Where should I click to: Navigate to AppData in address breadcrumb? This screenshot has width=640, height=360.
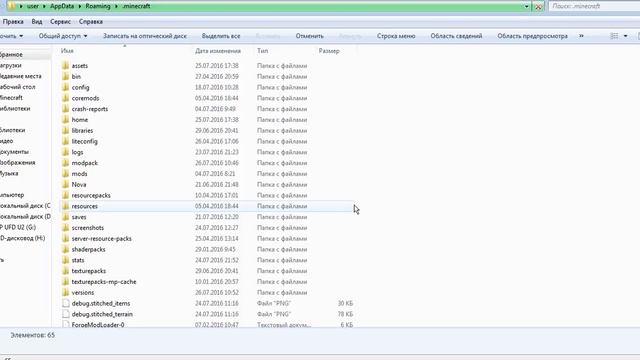[62, 7]
